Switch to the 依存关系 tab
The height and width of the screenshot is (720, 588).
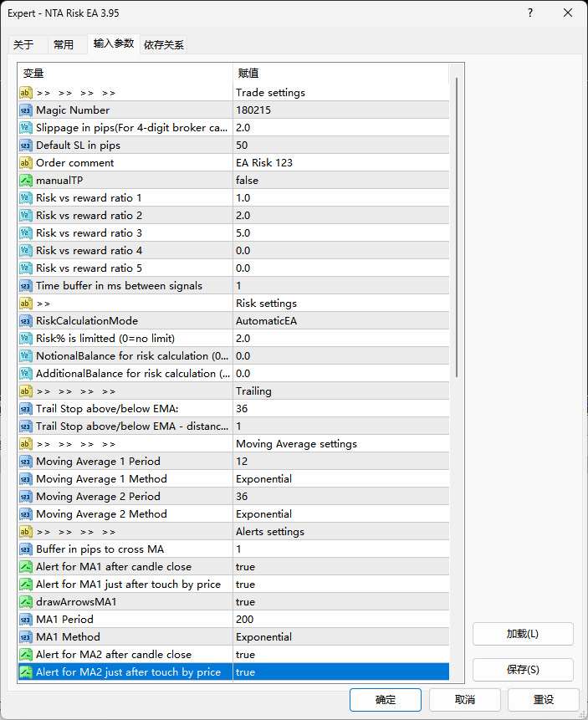click(164, 44)
